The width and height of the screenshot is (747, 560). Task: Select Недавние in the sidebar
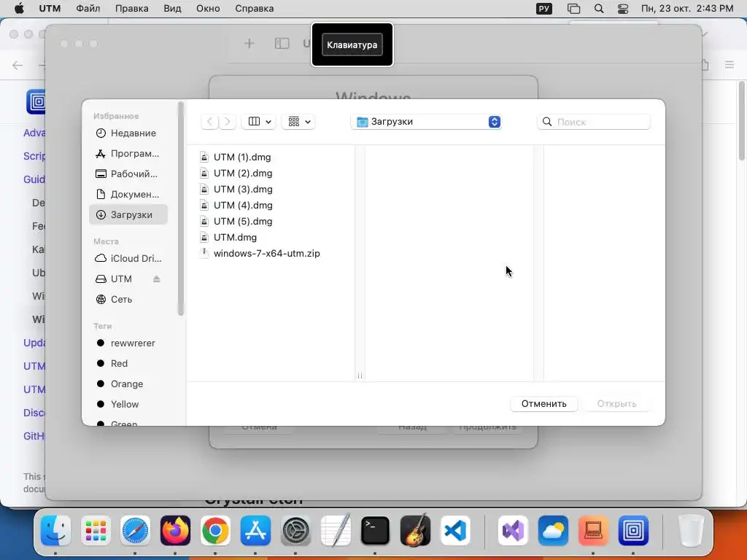(128, 133)
